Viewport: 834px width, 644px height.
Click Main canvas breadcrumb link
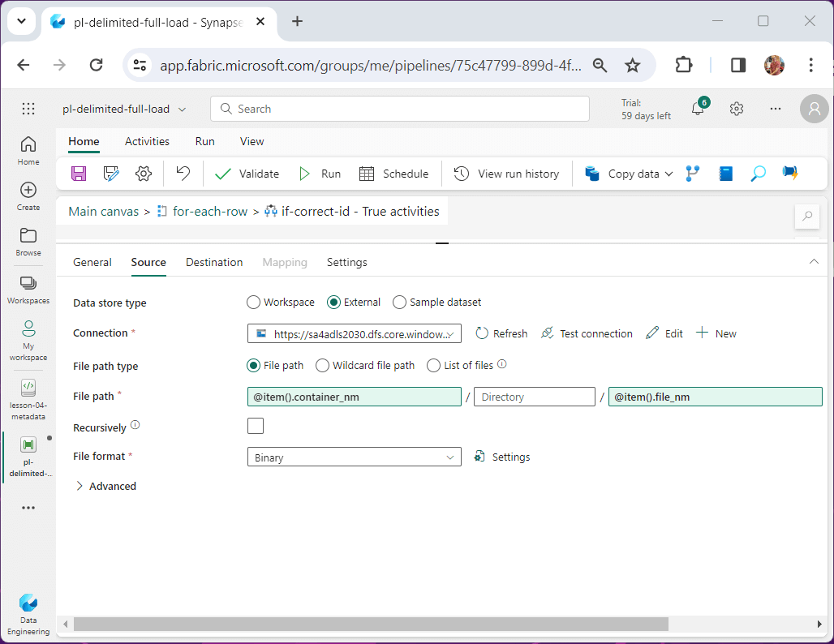point(104,212)
